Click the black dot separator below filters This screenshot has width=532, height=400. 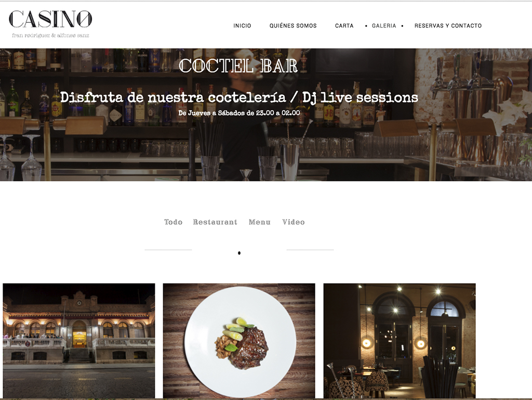click(239, 253)
